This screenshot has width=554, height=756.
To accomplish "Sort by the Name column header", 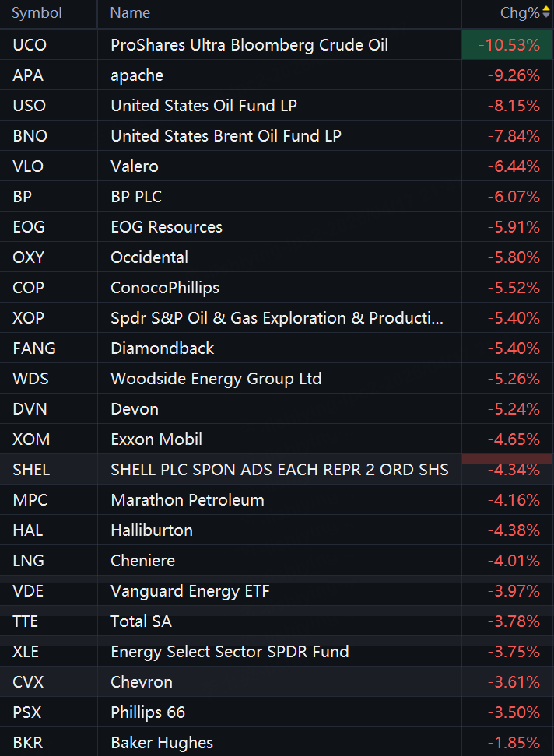I will pos(130,13).
